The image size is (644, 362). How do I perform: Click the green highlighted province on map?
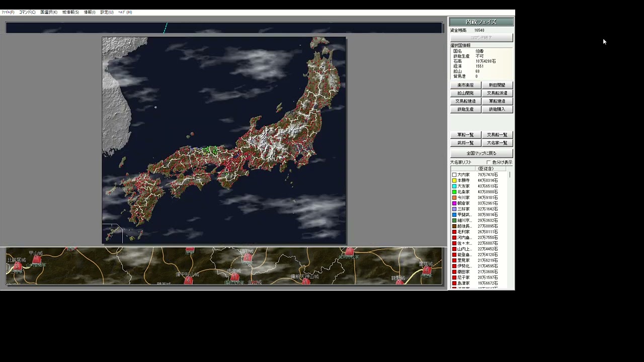pyautogui.click(x=211, y=150)
